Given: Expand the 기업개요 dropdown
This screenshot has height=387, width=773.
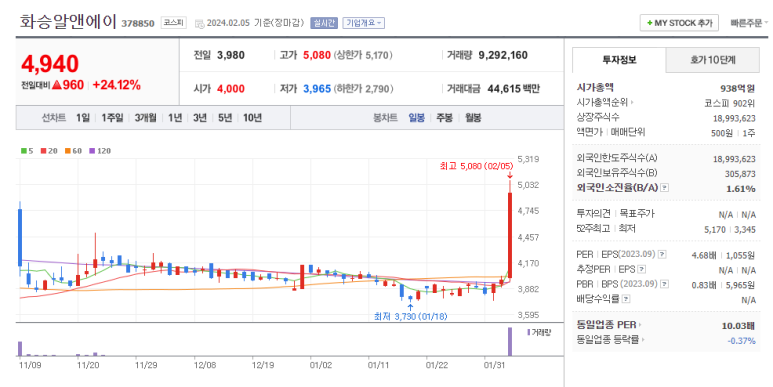Looking at the screenshot, I should click(364, 23).
